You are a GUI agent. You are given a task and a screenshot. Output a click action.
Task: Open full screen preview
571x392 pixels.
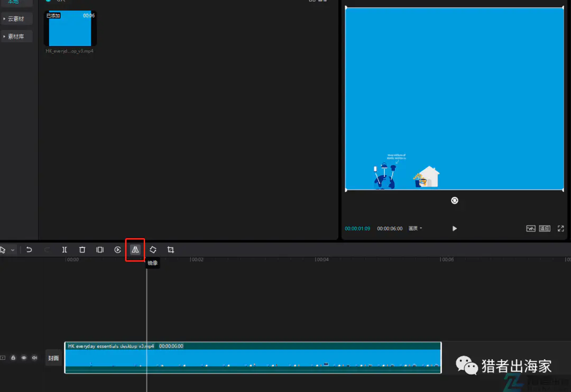pyautogui.click(x=561, y=228)
